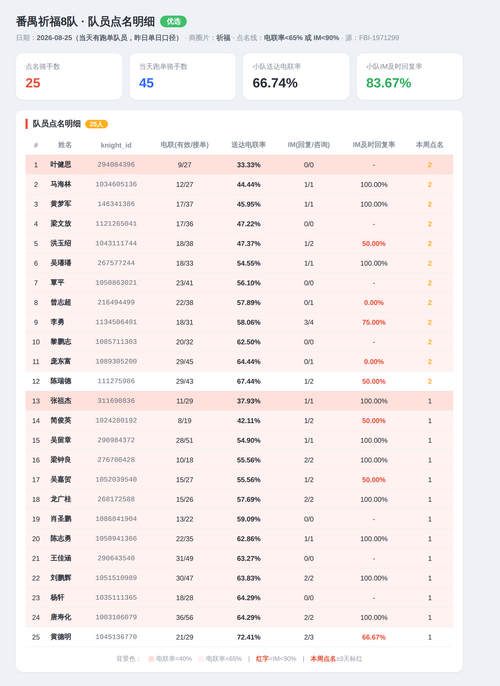Viewport: 500px width, 686px height.
Task: Click the 72.41% rate of 黄德明
Action: (x=248, y=637)
